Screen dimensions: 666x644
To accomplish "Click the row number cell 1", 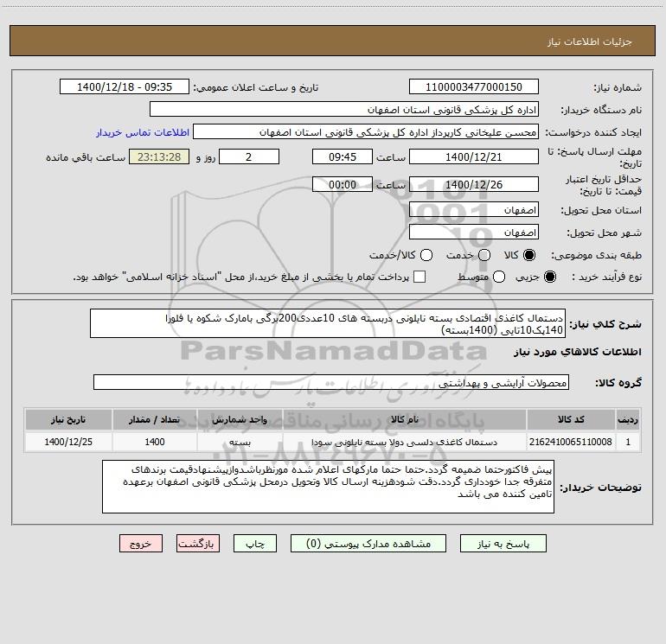I will (628, 442).
